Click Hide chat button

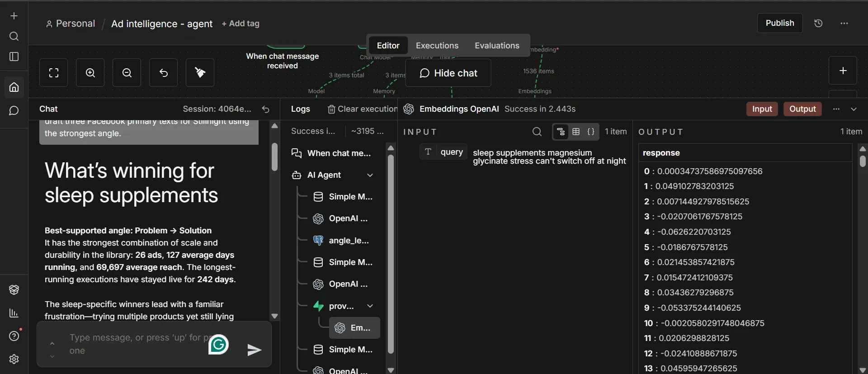point(448,73)
